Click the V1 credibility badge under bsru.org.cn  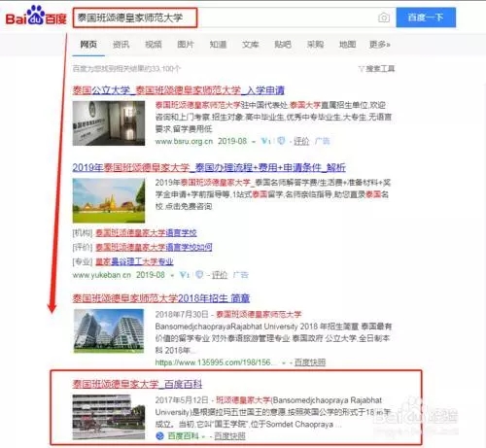pos(265,141)
